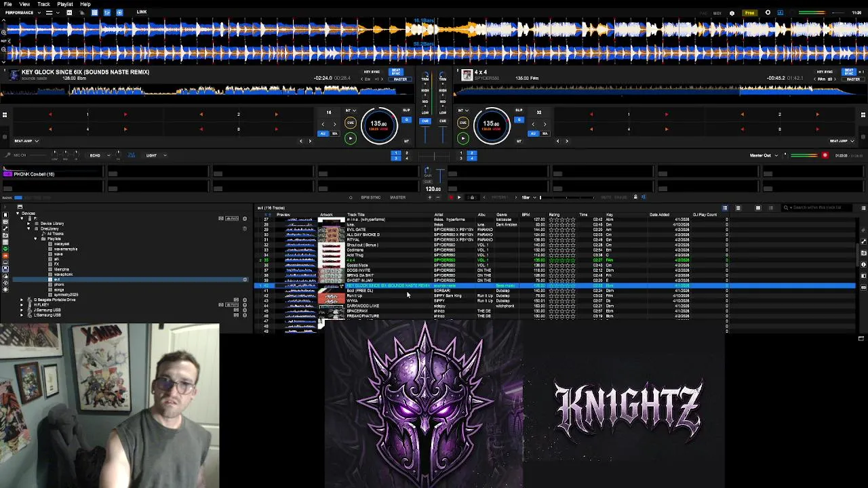
Task: Open the Track menu
Action: [43, 4]
